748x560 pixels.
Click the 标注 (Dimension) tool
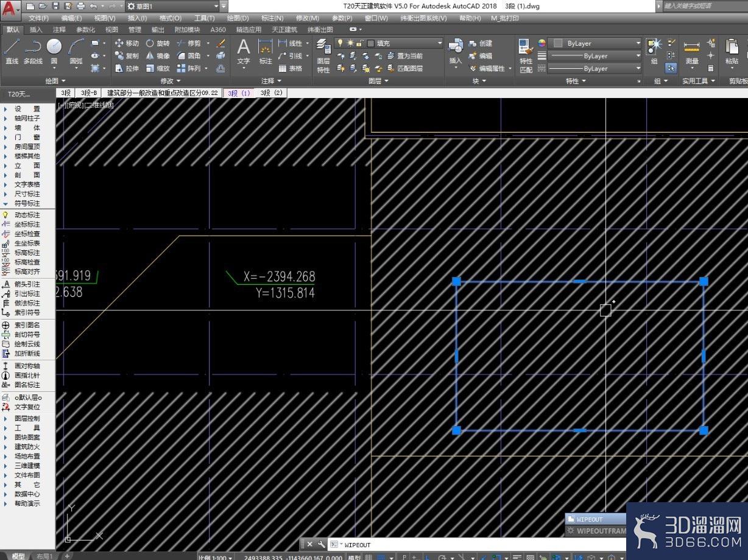pos(266,52)
